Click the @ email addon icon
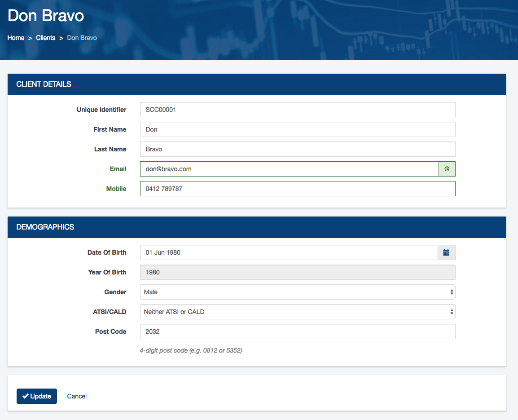 447,169
